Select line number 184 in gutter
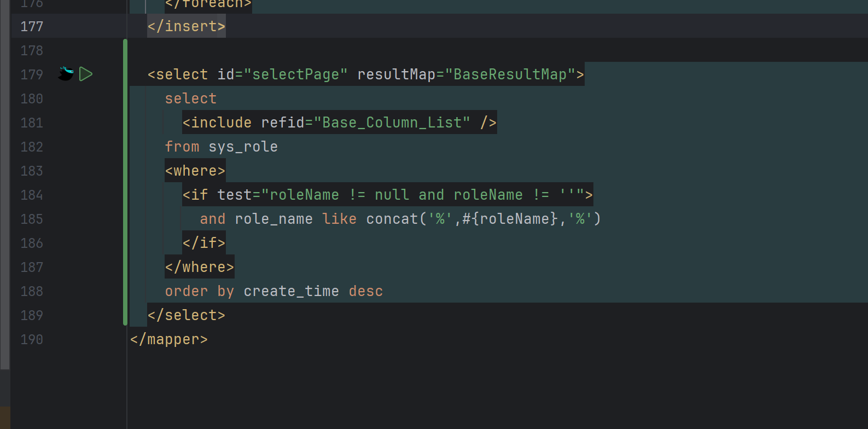The width and height of the screenshot is (868, 429). (x=32, y=195)
